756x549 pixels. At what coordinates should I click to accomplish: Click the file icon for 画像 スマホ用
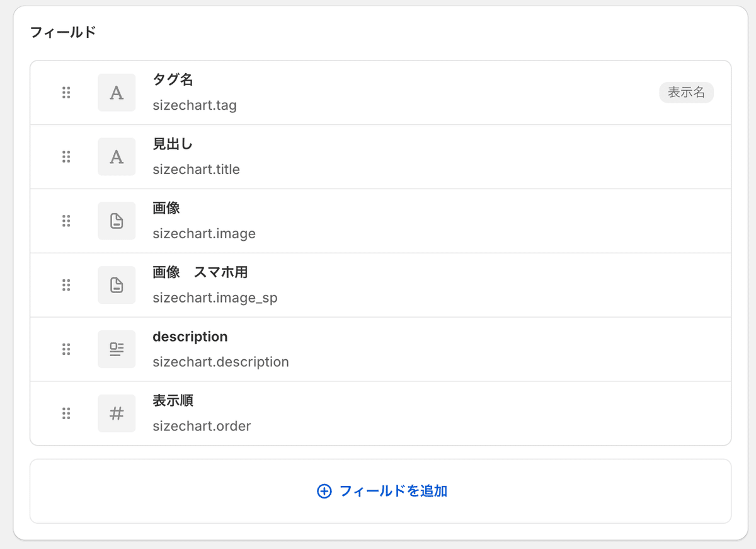click(117, 285)
